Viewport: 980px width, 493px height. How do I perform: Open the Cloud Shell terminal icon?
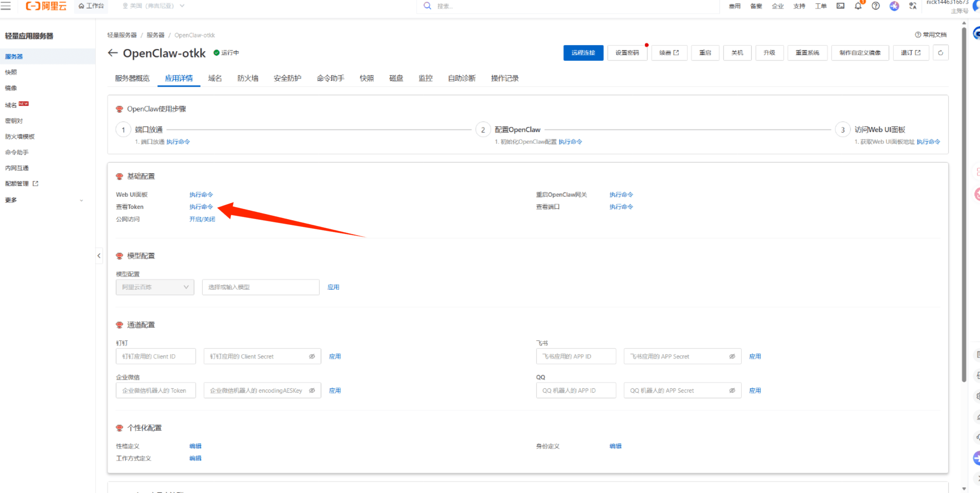click(x=840, y=6)
